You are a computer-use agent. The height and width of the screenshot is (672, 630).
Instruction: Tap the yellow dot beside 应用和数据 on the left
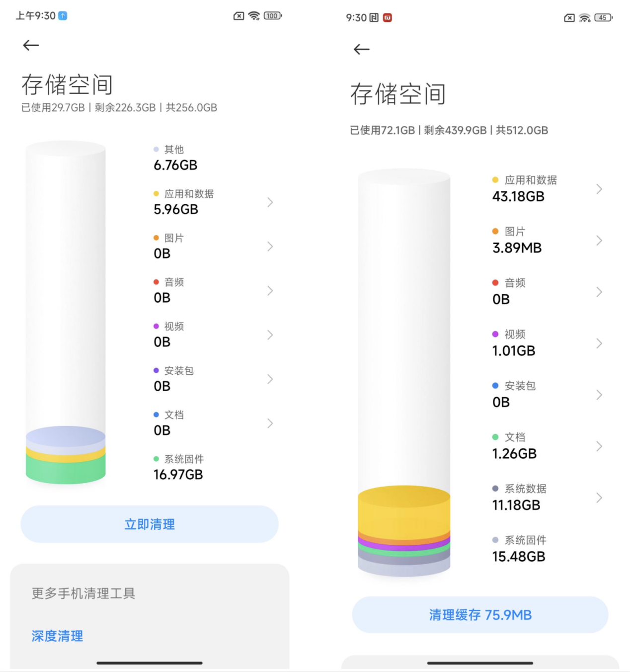[x=156, y=194]
